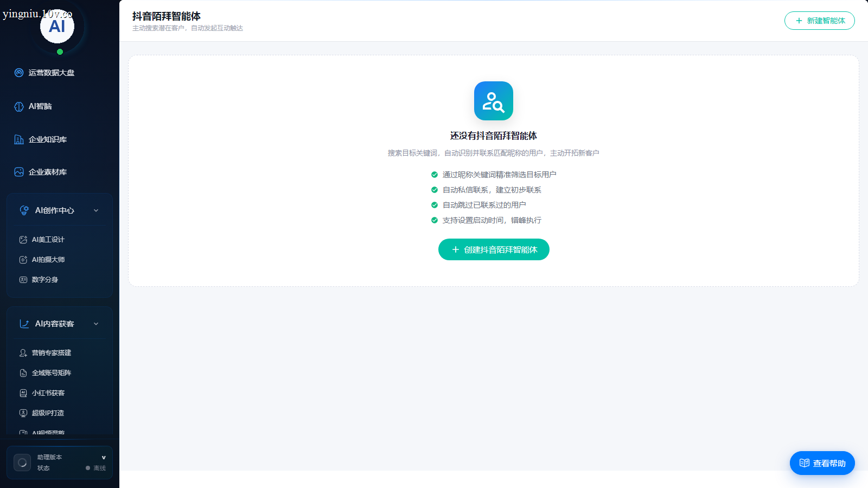Collapse the AI内容获客 section chevron
The width and height of the screenshot is (868, 488).
pyautogui.click(x=96, y=324)
